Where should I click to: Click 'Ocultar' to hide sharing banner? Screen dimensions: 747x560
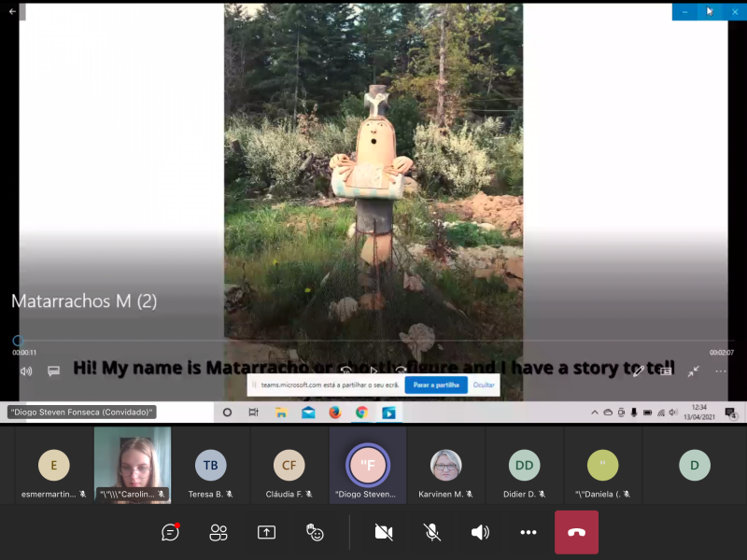pyautogui.click(x=484, y=385)
